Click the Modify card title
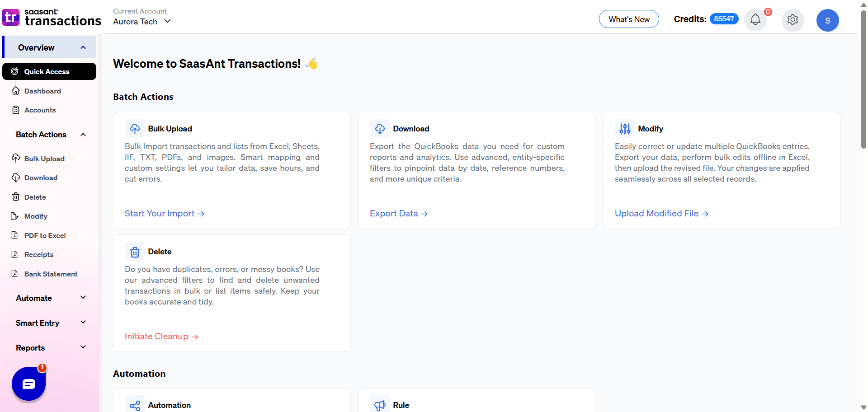The width and height of the screenshot is (868, 412). click(x=651, y=129)
